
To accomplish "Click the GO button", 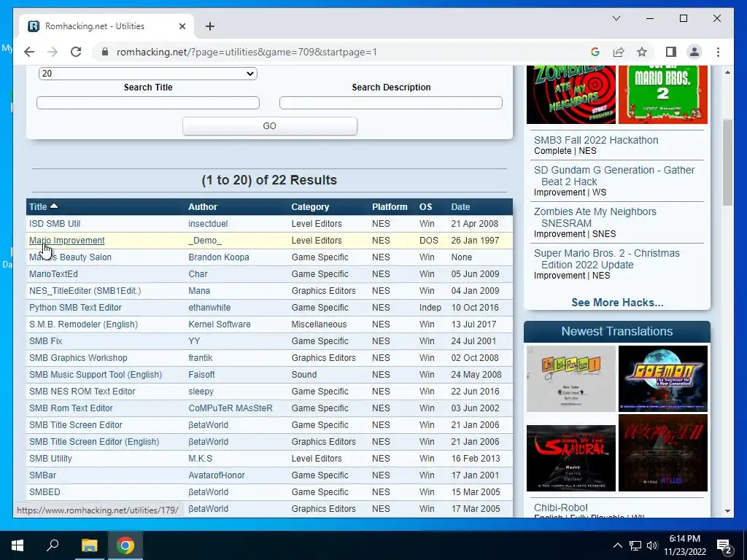I will (x=270, y=125).
